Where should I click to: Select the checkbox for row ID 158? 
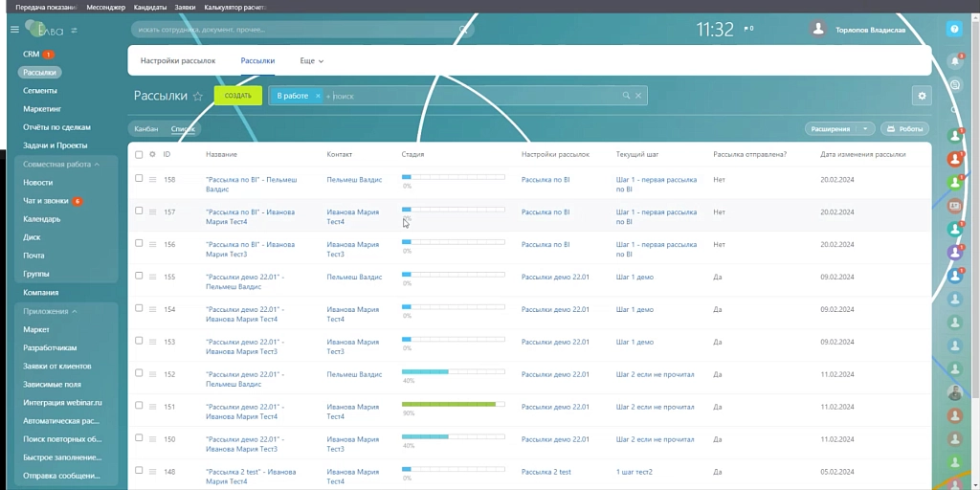coord(139,178)
